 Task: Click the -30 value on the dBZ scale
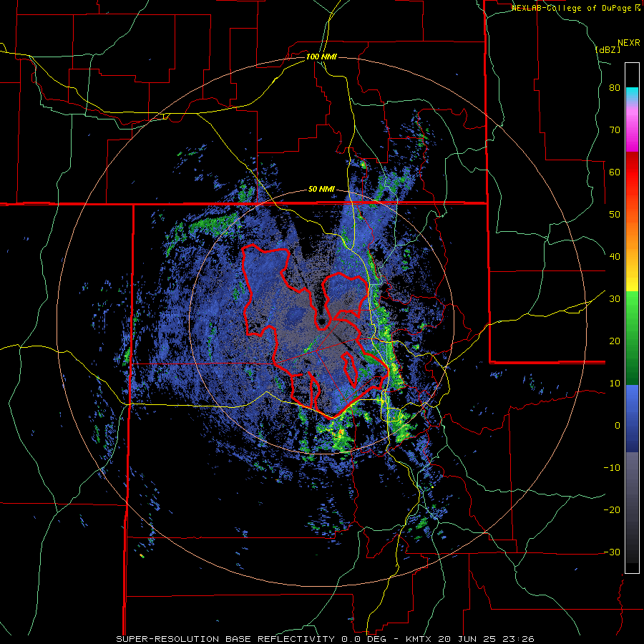click(612, 552)
